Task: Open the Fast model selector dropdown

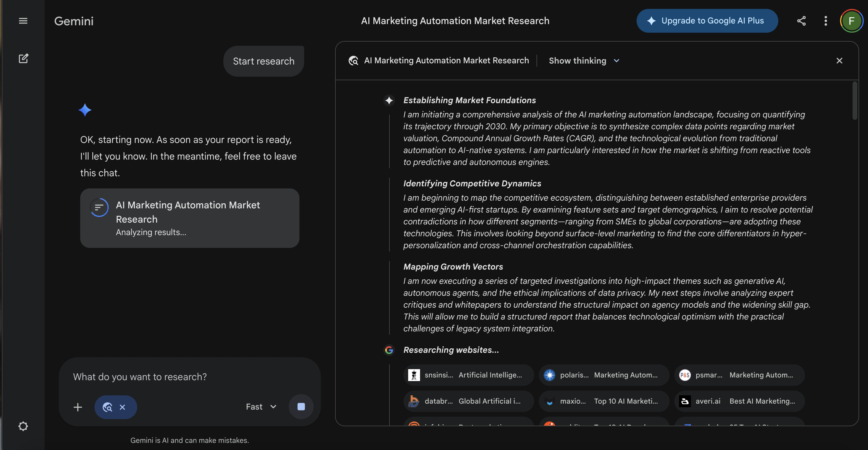Action: pos(261,407)
